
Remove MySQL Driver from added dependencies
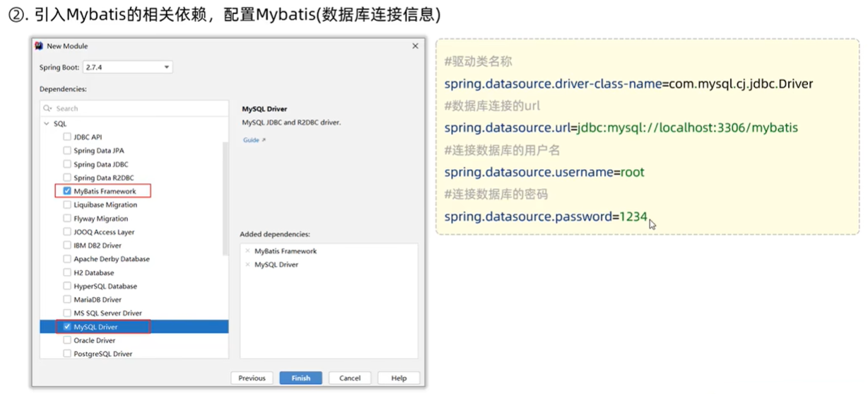(x=247, y=265)
